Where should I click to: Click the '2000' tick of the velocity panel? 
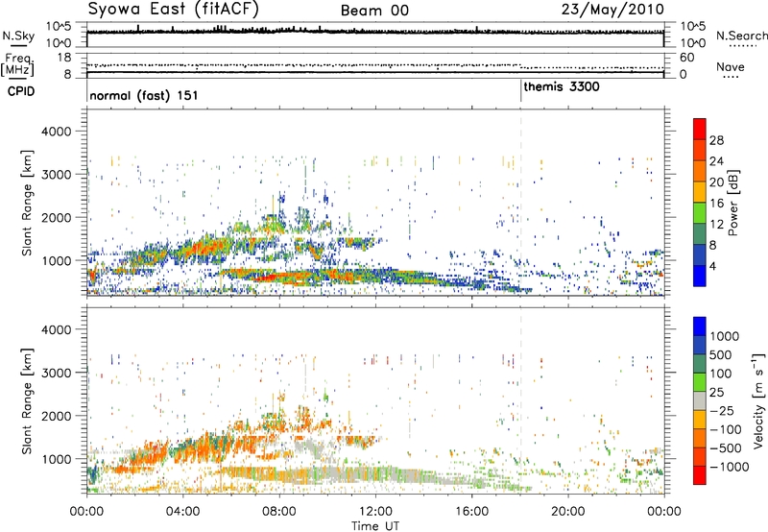(56, 416)
